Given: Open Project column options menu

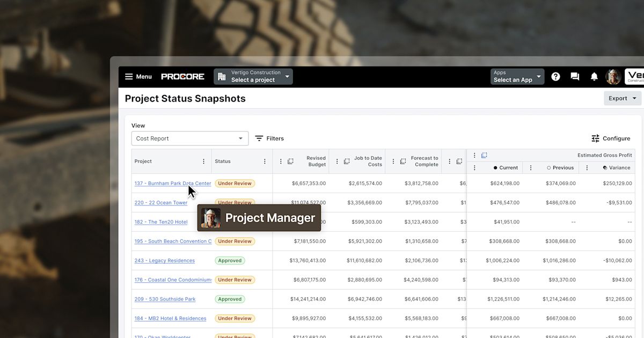Looking at the screenshot, I should pos(203,161).
